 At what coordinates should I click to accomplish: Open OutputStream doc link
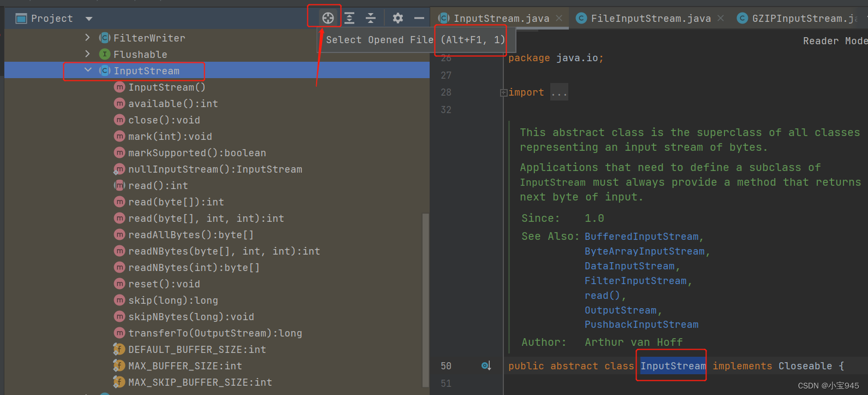tap(621, 310)
